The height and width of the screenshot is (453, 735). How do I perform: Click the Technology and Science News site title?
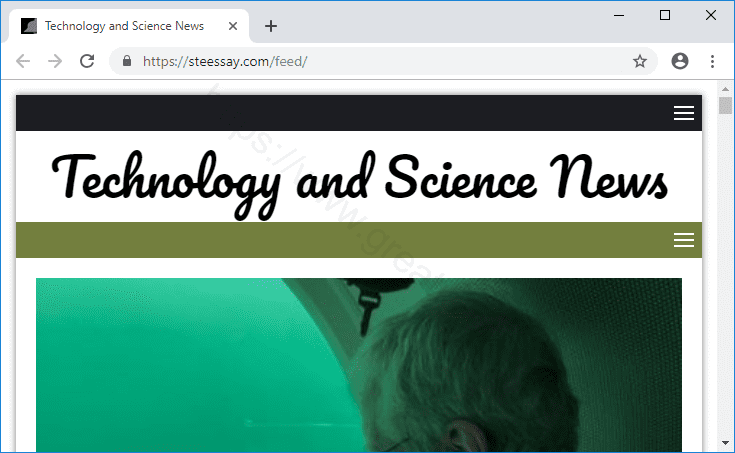(x=360, y=181)
